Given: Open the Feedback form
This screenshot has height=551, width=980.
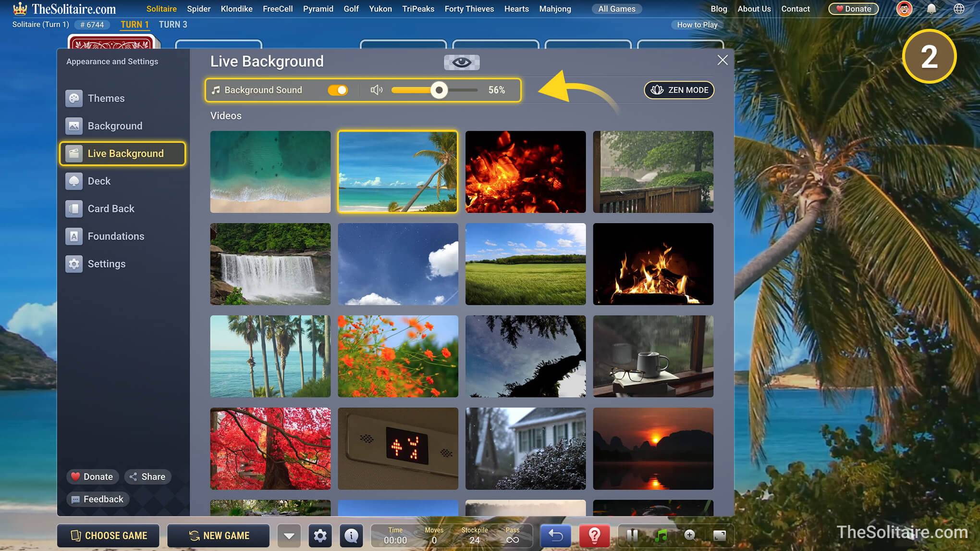Looking at the screenshot, I should click(98, 499).
